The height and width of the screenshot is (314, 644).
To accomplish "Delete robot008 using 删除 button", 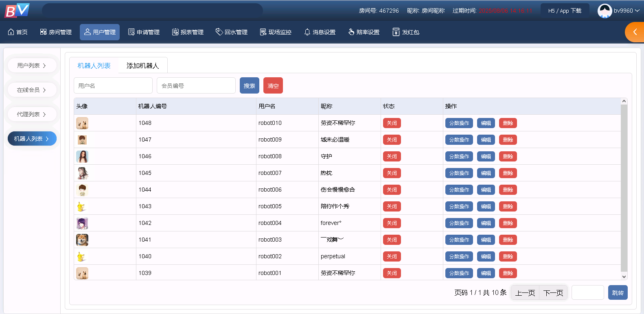I will 508,157.
